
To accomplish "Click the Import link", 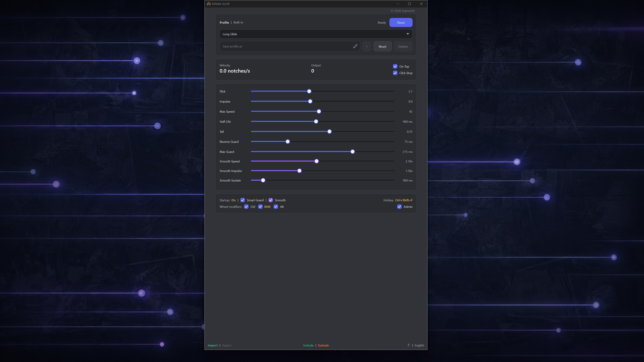I will pos(212,345).
